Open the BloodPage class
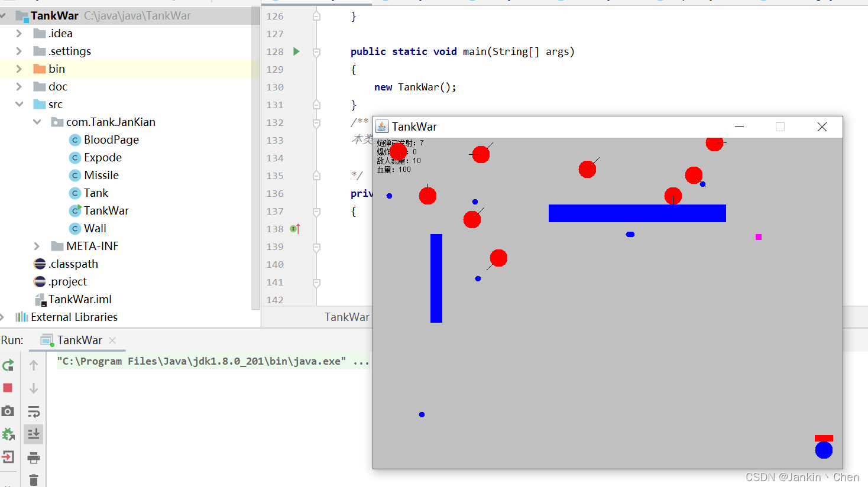The height and width of the screenshot is (487, 868). click(104, 139)
